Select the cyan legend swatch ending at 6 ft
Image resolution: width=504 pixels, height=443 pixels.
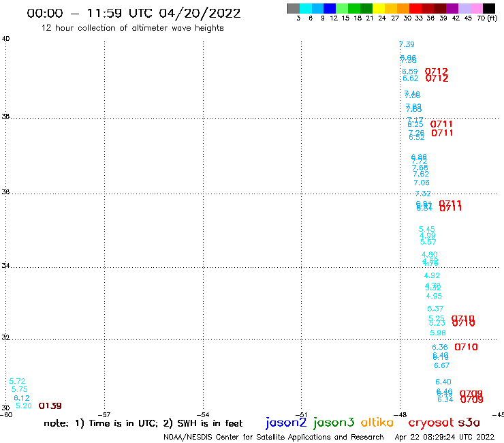coord(306,8)
